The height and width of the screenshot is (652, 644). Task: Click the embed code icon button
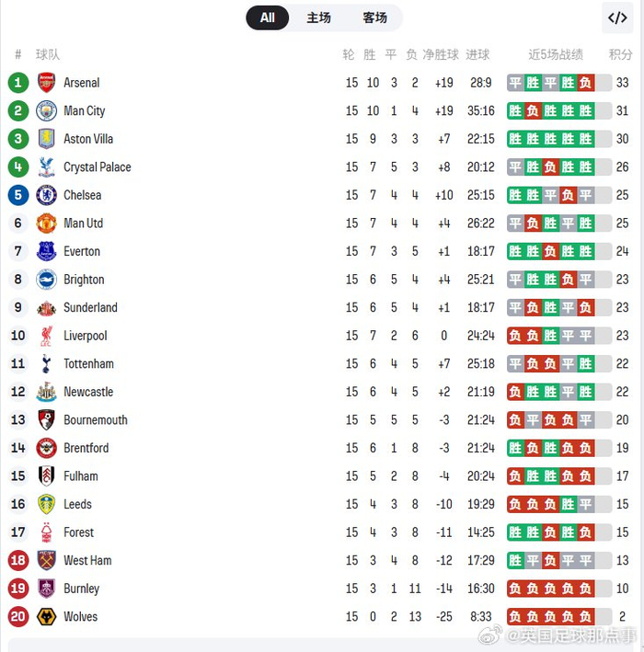pyautogui.click(x=617, y=18)
